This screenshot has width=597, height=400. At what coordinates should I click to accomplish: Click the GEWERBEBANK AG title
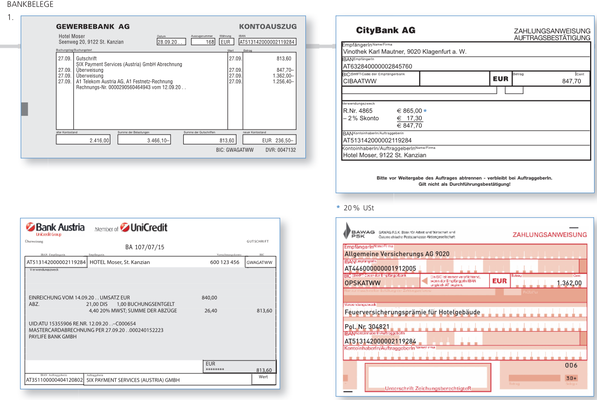pos(93,27)
